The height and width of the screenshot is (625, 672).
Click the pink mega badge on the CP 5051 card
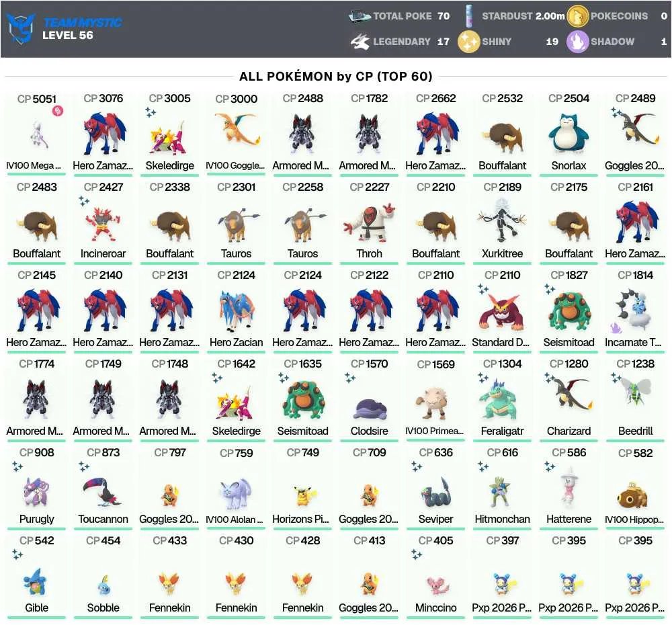(x=57, y=111)
